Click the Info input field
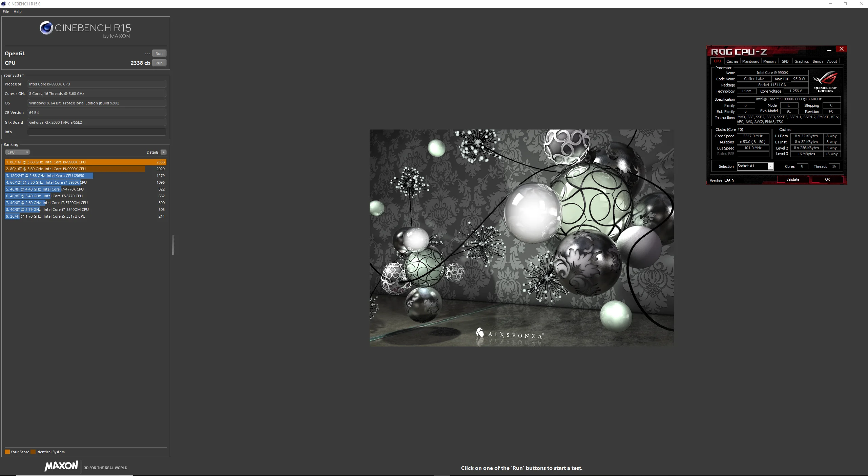This screenshot has height=476, width=868. tap(97, 132)
